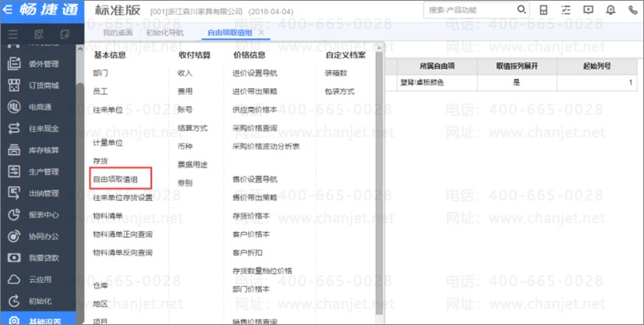Open 存货价格本 entry

coord(251,216)
